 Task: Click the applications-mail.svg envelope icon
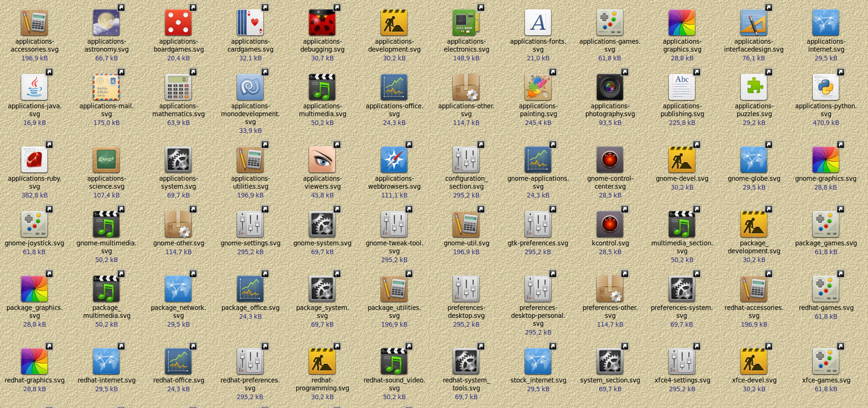pyautogui.click(x=106, y=87)
